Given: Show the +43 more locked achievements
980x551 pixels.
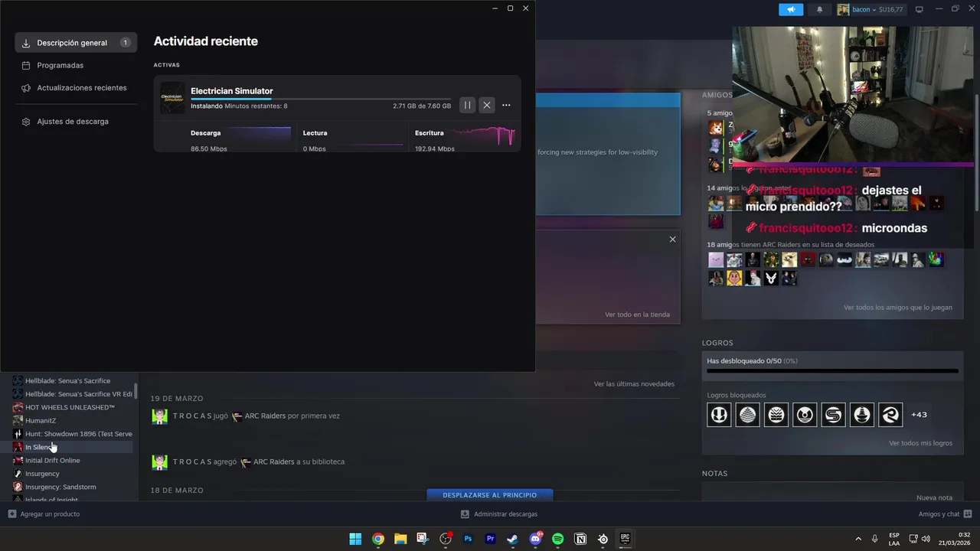Looking at the screenshot, I should (919, 415).
